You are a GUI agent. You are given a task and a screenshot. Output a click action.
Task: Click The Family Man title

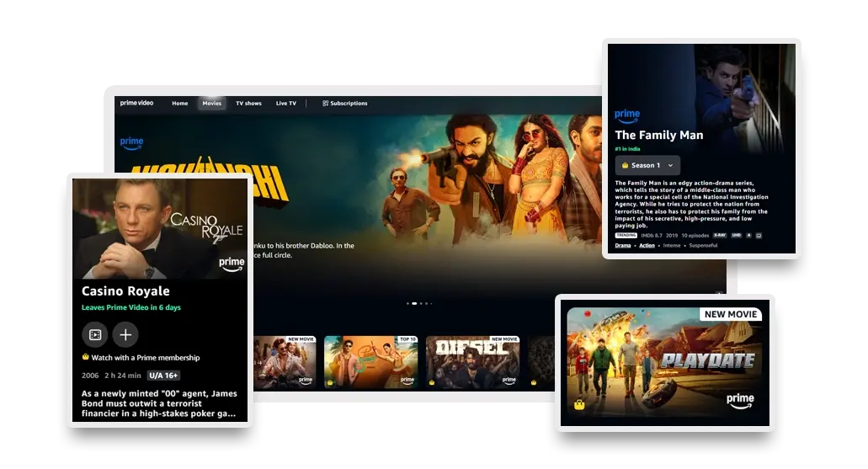point(659,135)
